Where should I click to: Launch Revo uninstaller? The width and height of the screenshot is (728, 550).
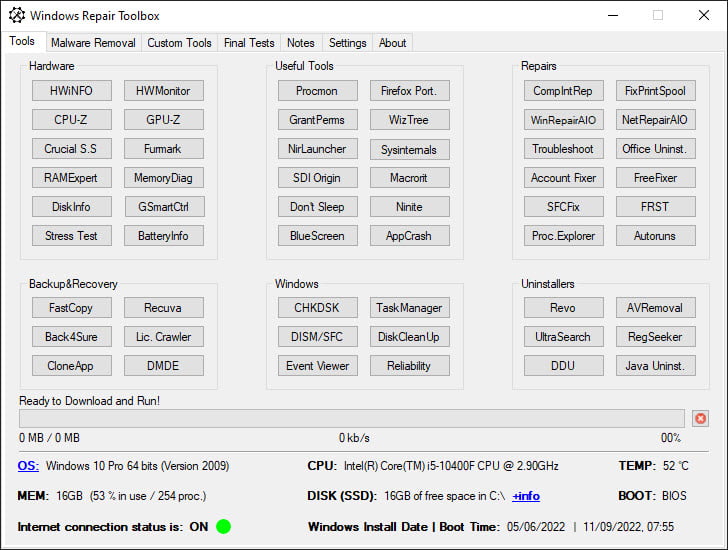point(564,308)
